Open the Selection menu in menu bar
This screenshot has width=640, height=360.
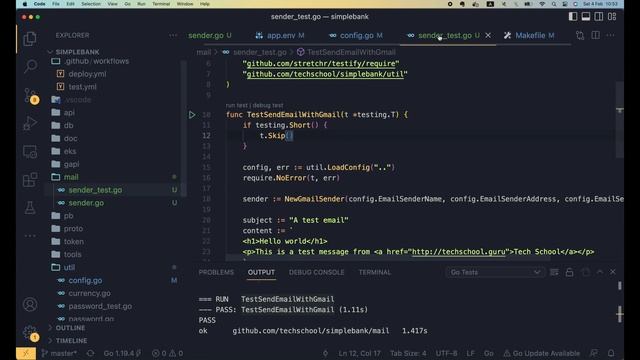click(91, 4)
